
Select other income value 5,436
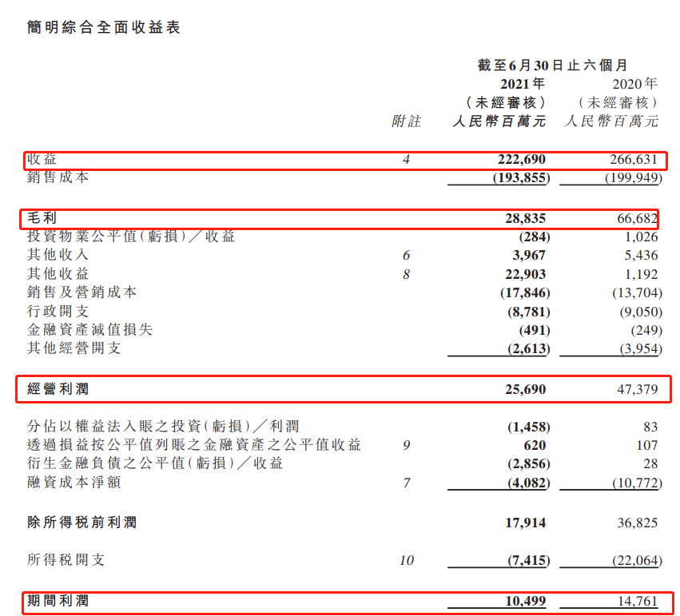641,255
